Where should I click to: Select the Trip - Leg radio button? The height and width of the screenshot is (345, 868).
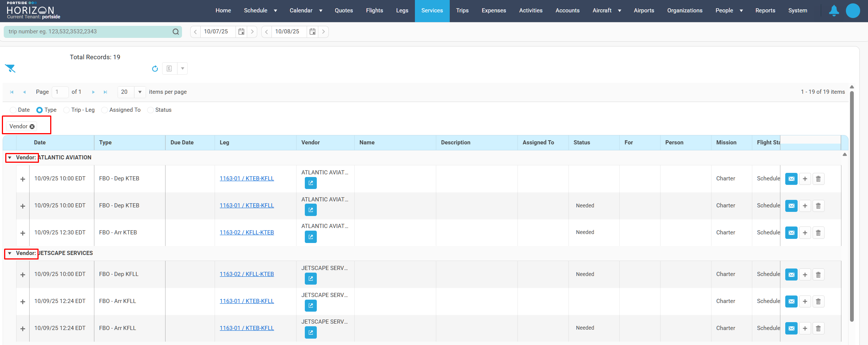click(x=67, y=110)
